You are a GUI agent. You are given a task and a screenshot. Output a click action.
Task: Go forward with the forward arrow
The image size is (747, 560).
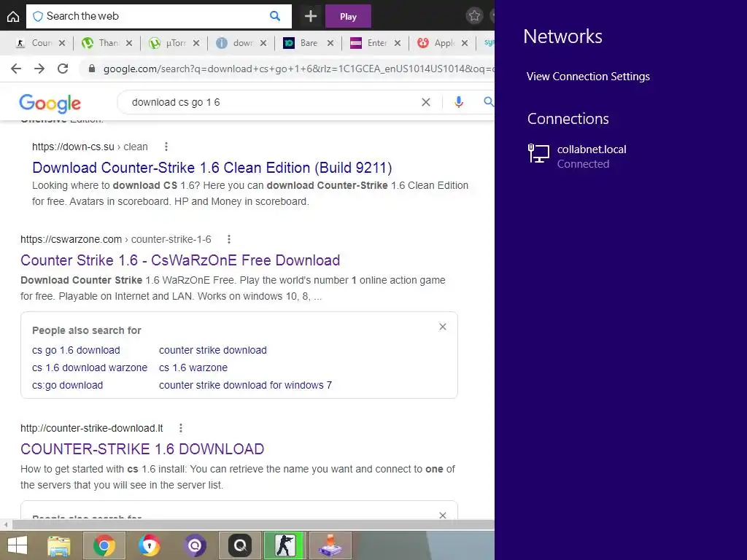tap(39, 69)
